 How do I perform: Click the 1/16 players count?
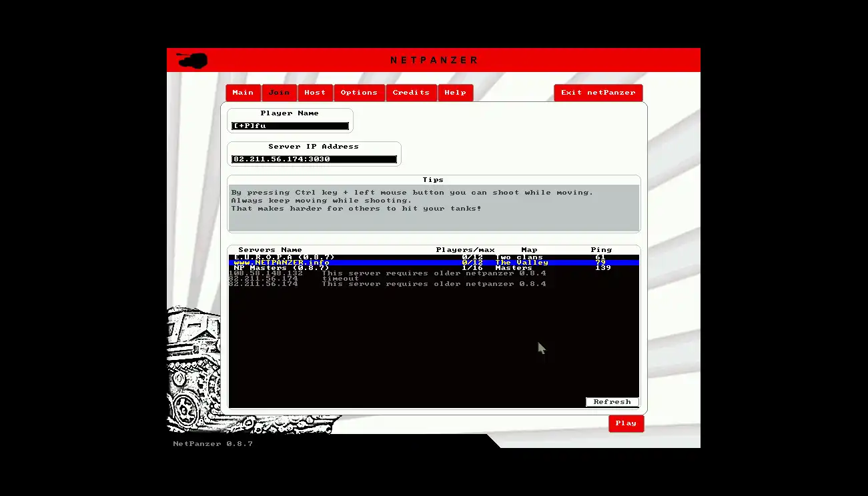coord(472,268)
